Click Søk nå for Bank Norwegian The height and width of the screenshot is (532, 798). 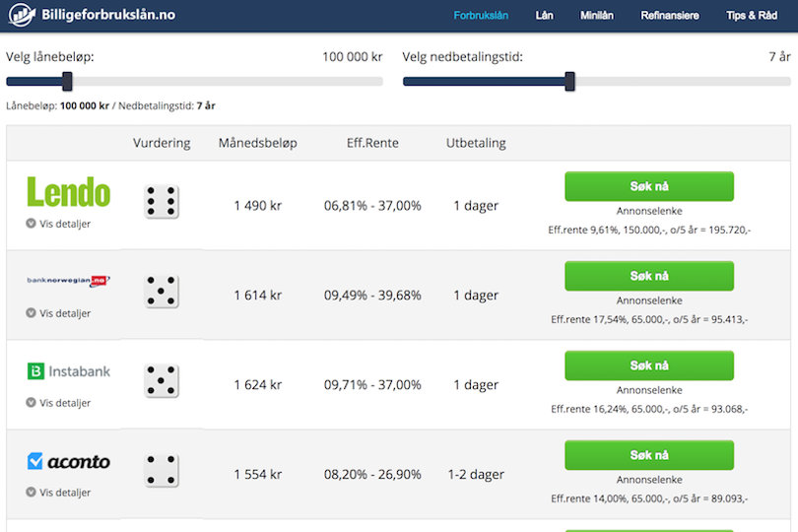649,276
